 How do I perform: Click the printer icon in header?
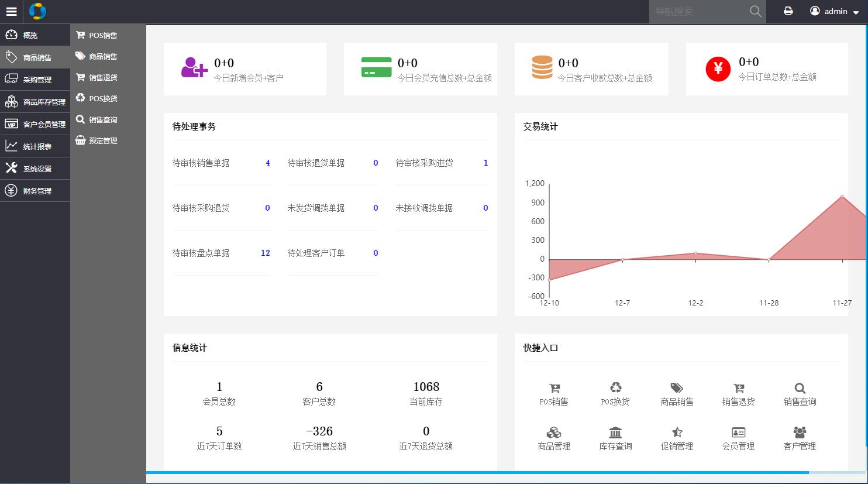tap(788, 11)
